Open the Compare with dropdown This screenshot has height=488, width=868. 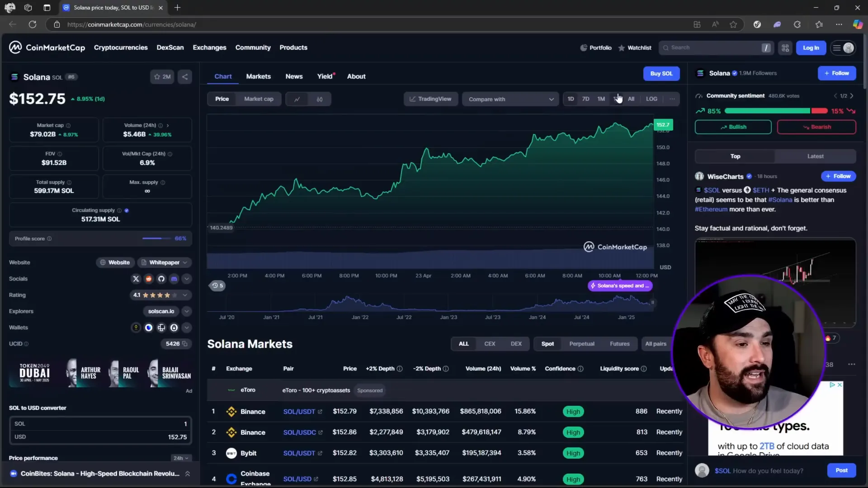(510, 99)
